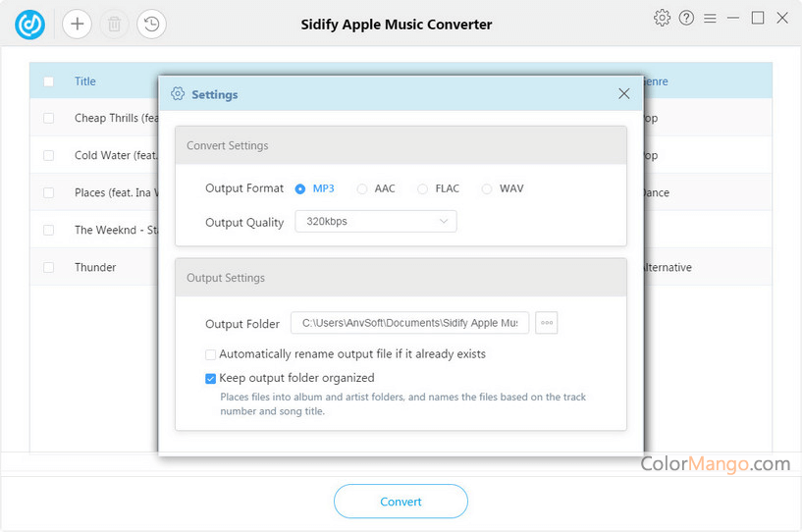Image resolution: width=802 pixels, height=532 pixels.
Task: Open the conversion history clock icon
Action: click(x=151, y=24)
